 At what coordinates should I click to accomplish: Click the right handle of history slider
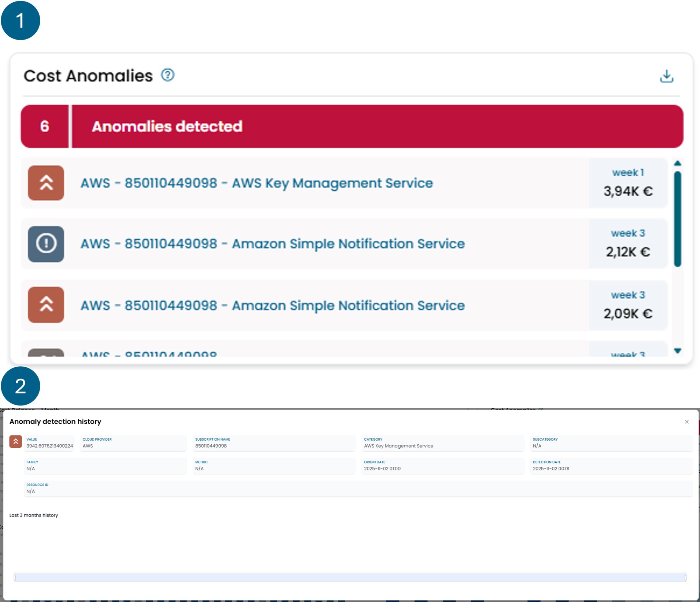pos(685,578)
